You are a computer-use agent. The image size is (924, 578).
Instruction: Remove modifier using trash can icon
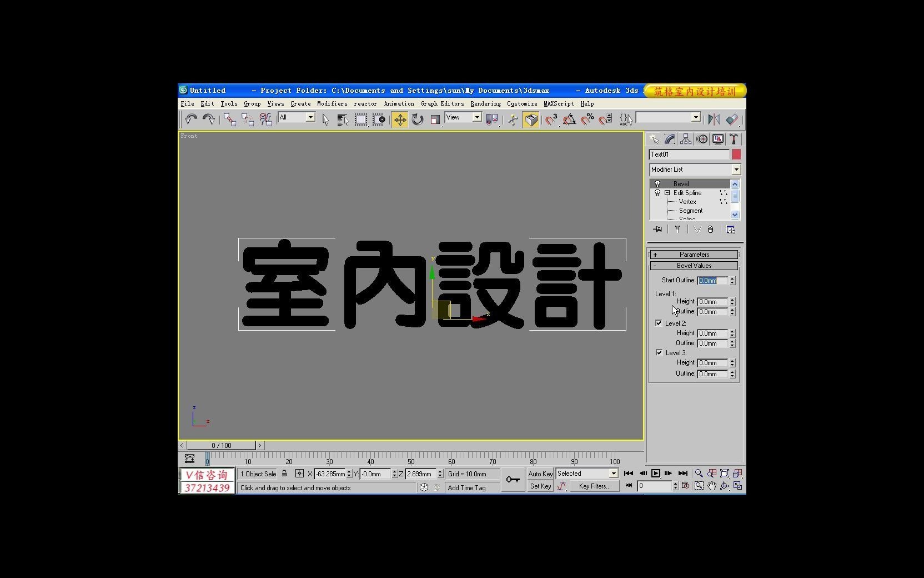click(711, 229)
